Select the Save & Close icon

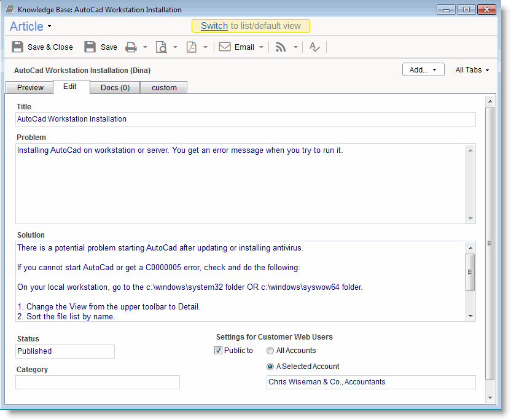[x=17, y=47]
